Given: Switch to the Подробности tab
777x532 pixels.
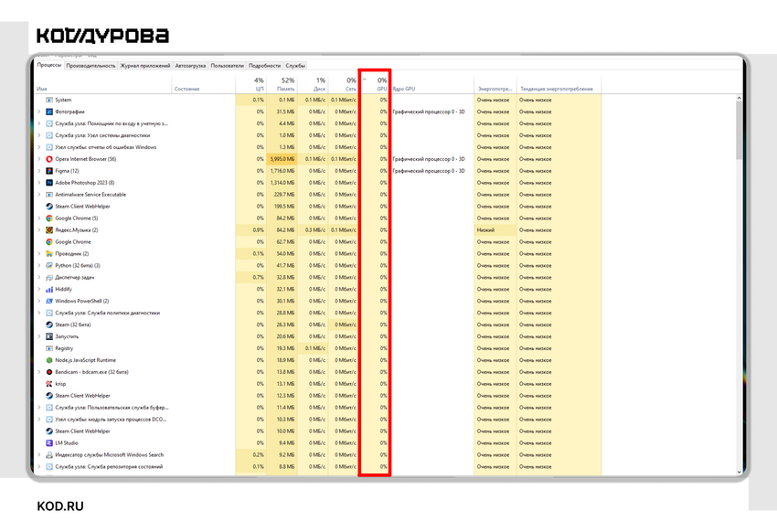Looking at the screenshot, I should coord(264,66).
